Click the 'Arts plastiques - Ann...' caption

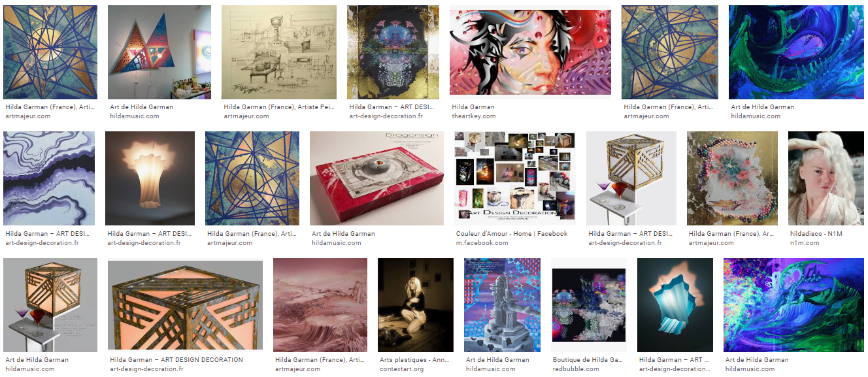[414, 360]
